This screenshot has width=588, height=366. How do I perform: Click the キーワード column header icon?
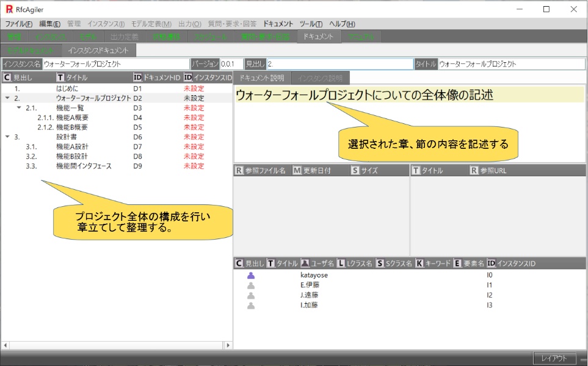[419, 264]
